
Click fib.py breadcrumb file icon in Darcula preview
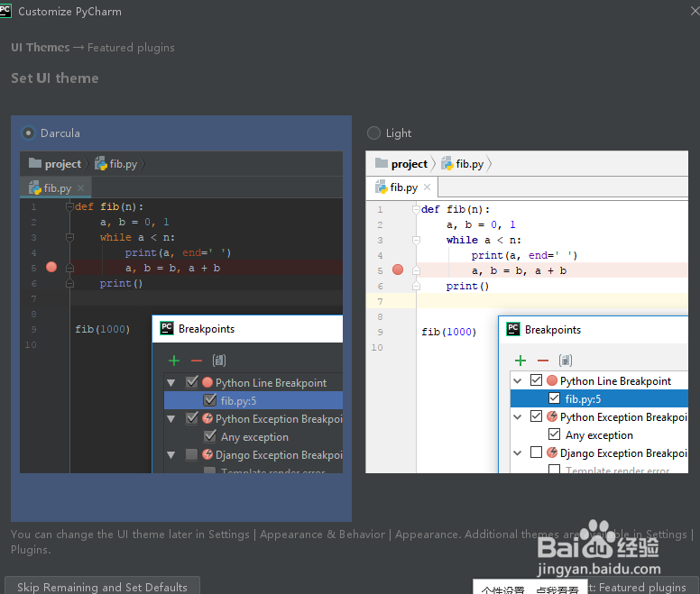(x=101, y=164)
